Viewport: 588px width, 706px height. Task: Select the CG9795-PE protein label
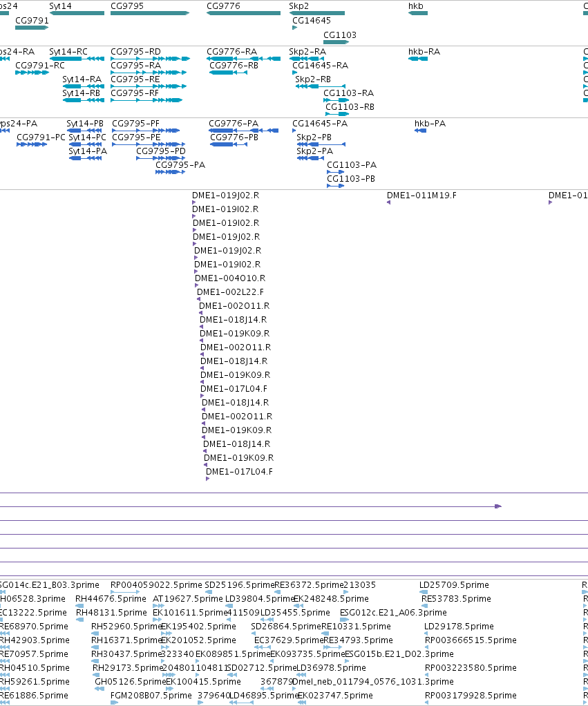coord(136,137)
